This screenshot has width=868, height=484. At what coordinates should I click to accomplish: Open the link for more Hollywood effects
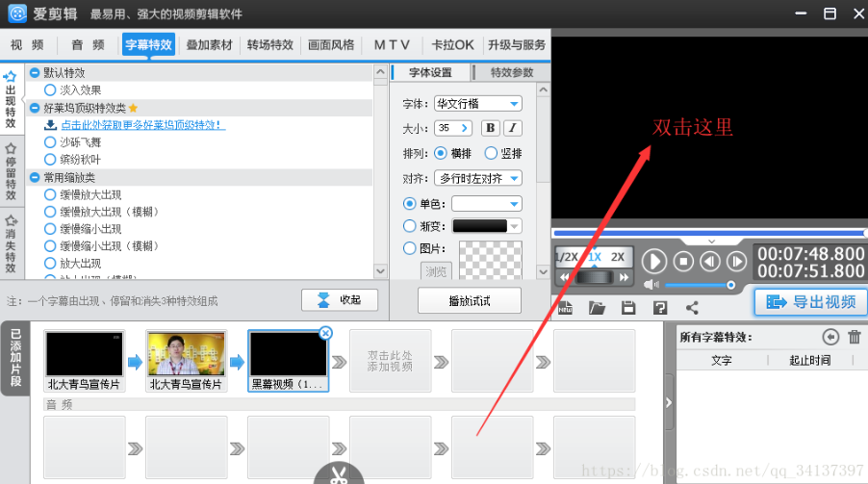click(142, 124)
